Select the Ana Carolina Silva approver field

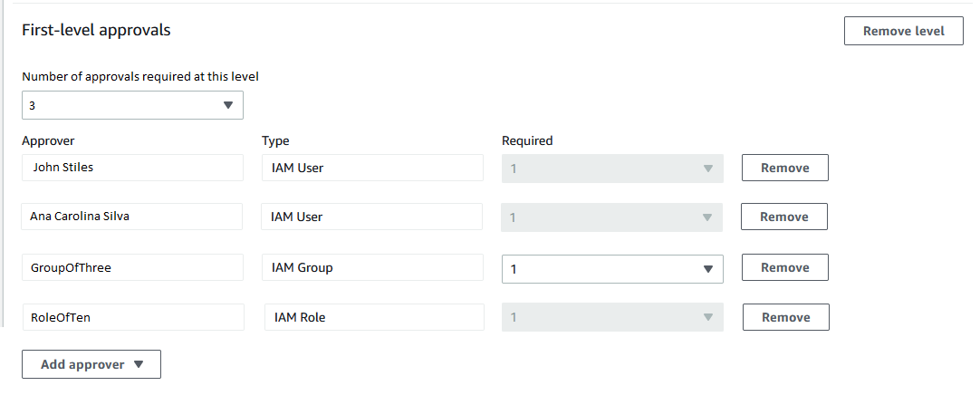(131, 217)
